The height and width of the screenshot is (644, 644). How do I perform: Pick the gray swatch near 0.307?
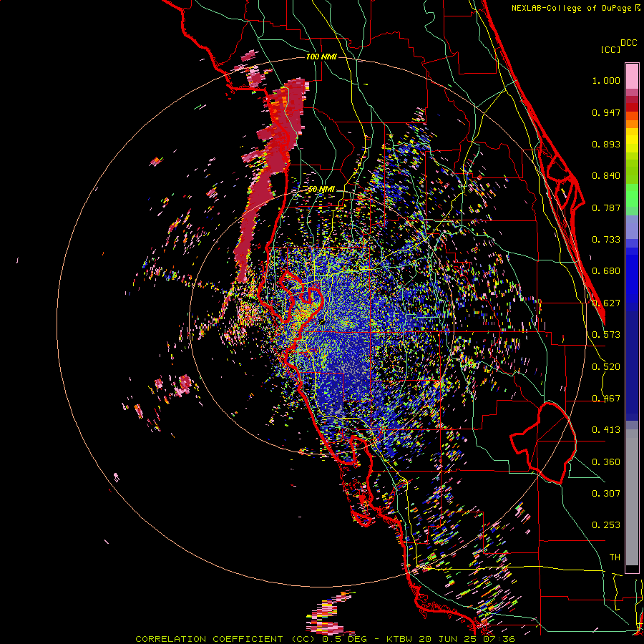tap(632, 497)
